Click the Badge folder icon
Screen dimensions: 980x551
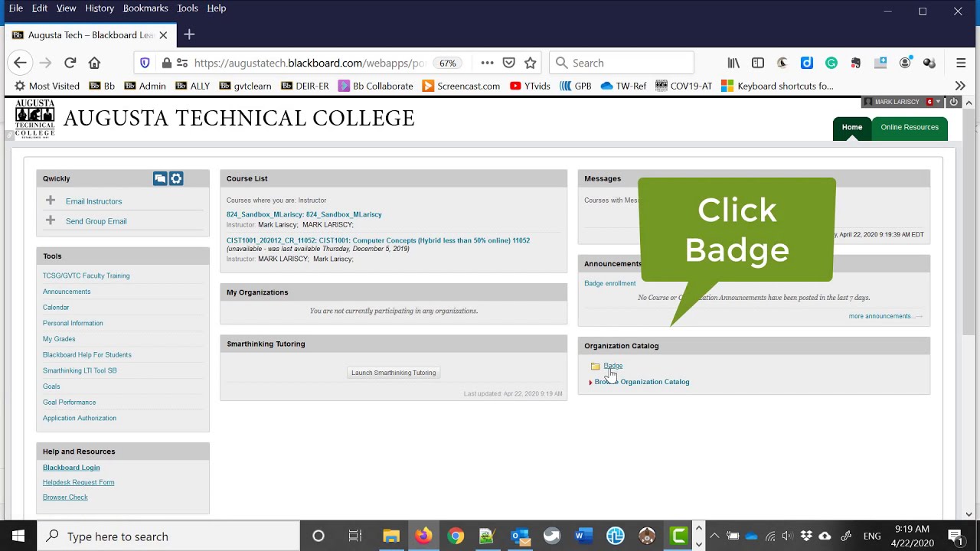click(595, 366)
